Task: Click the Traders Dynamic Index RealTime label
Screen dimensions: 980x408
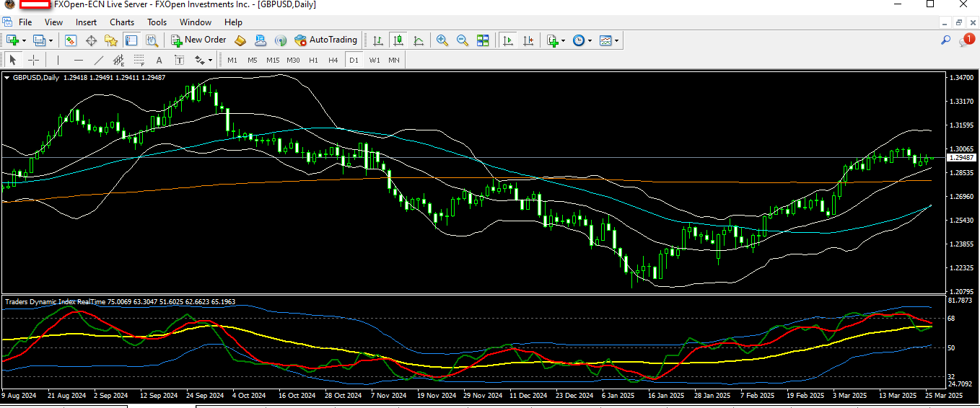Action: pos(54,302)
